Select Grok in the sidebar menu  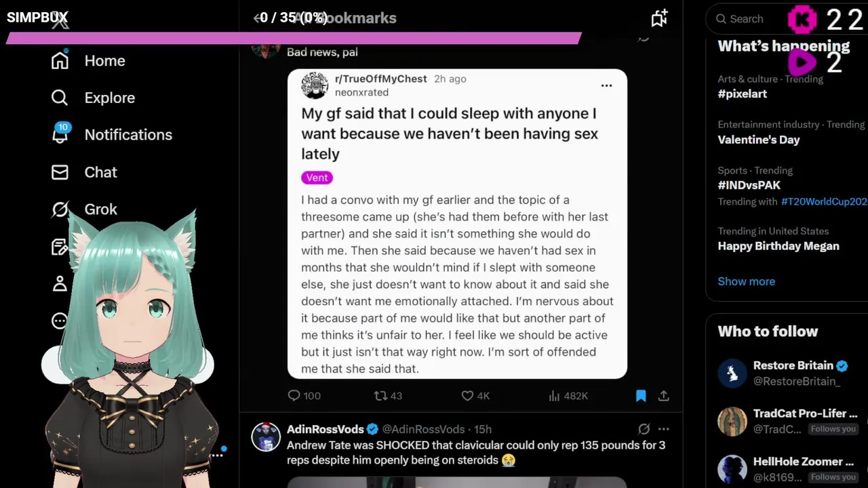coord(100,209)
